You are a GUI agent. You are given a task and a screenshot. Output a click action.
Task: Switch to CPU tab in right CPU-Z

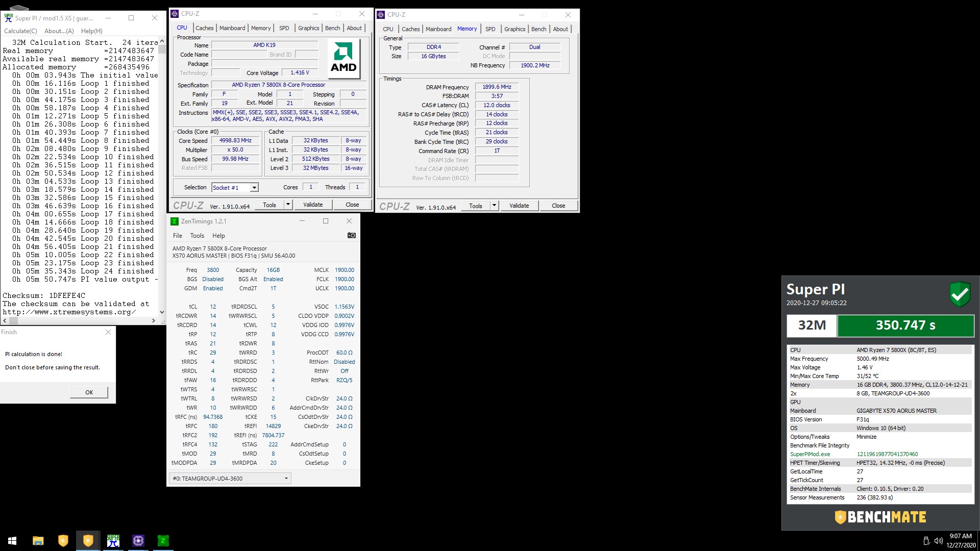click(x=388, y=29)
